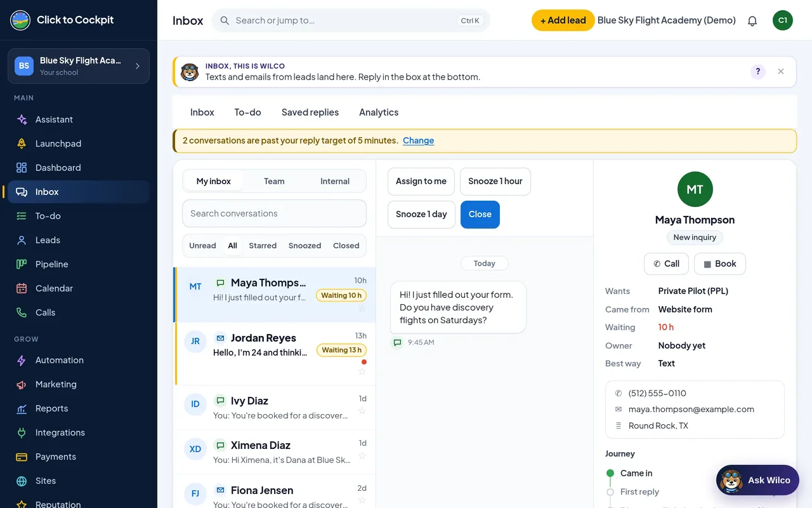Click the Sites globe icon
This screenshot has height=508, width=812.
tap(22, 481)
